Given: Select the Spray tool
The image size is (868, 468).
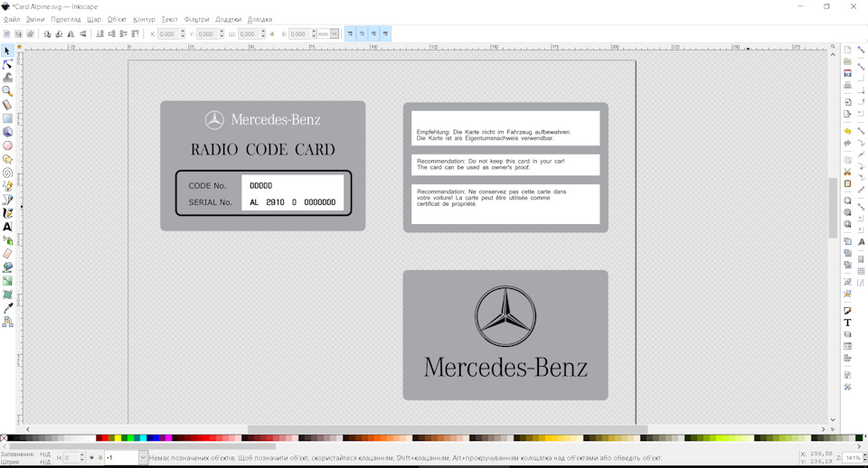Looking at the screenshot, I should tap(7, 240).
